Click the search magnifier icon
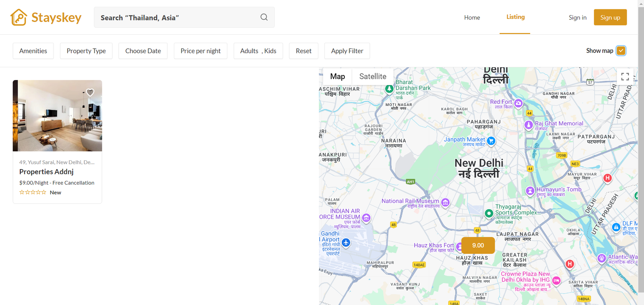Viewport: 644px width, 305px height. click(264, 17)
